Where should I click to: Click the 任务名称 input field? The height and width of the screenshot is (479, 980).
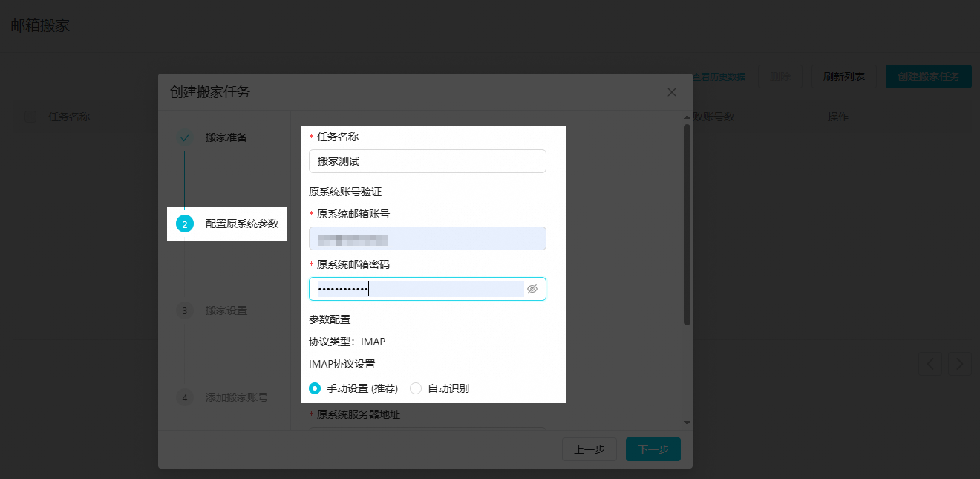[427, 161]
